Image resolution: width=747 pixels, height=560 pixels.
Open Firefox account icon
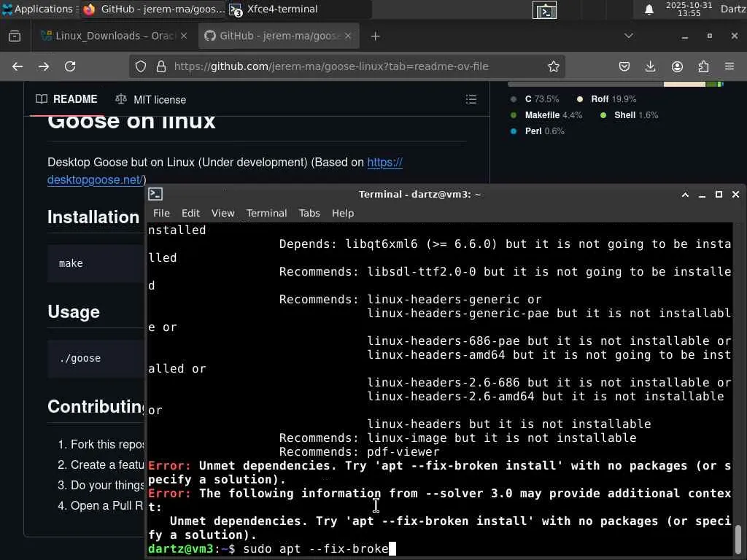[677, 66]
